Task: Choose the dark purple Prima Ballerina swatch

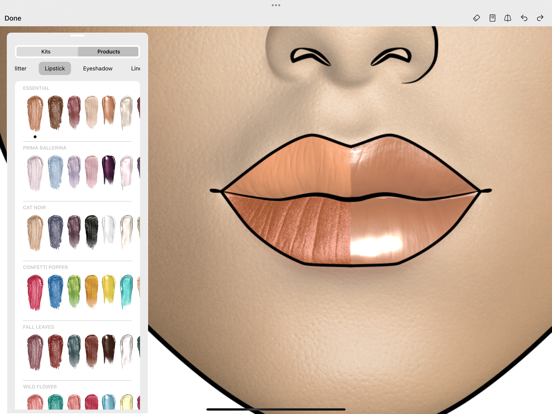Action: (x=108, y=170)
